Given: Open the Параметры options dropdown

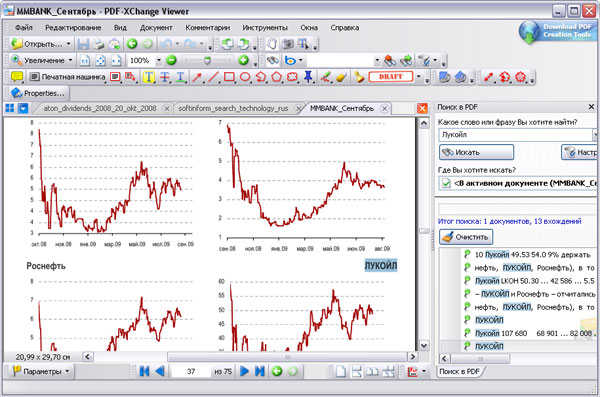Looking at the screenshot, I should pos(67,371).
